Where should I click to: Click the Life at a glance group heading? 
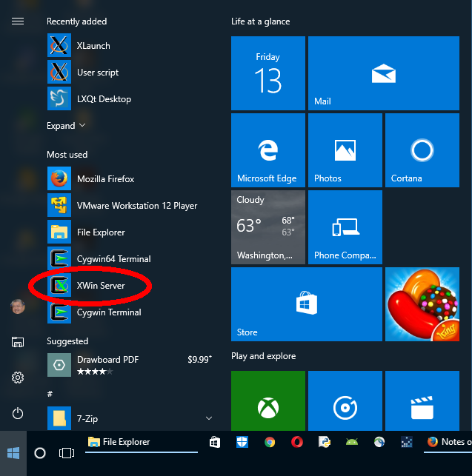point(261,21)
